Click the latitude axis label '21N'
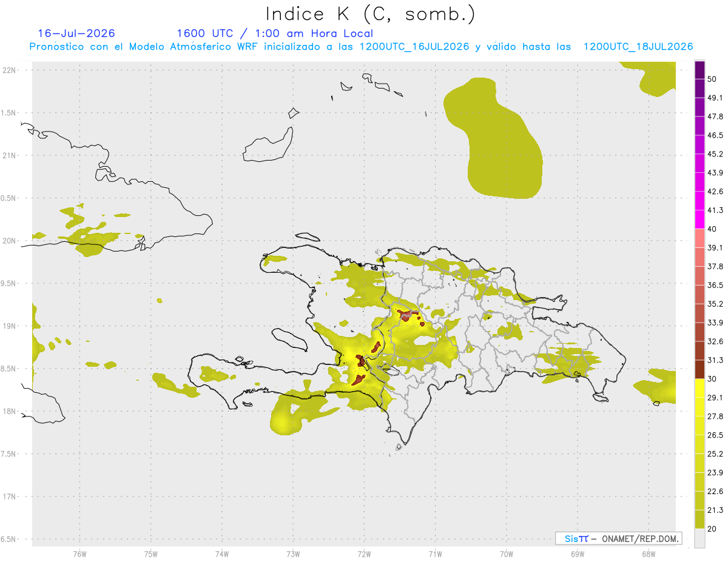This screenshot has width=728, height=562. [x=10, y=155]
